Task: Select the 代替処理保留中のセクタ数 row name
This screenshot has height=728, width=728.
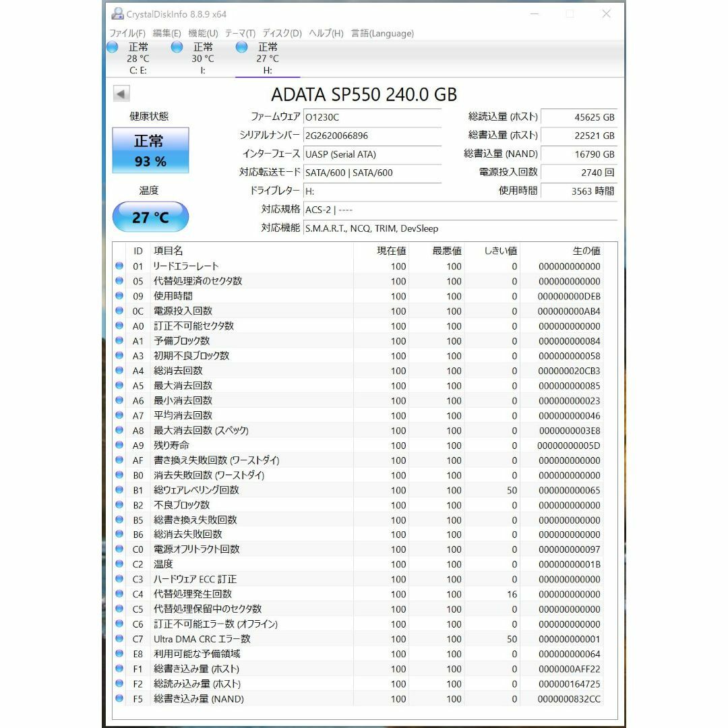Action: point(208,609)
